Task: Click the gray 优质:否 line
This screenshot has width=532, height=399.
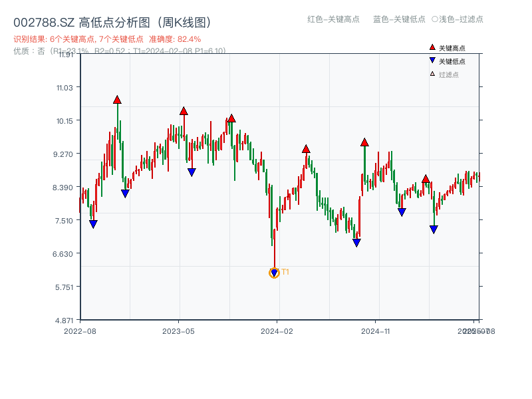Action: 120,51
